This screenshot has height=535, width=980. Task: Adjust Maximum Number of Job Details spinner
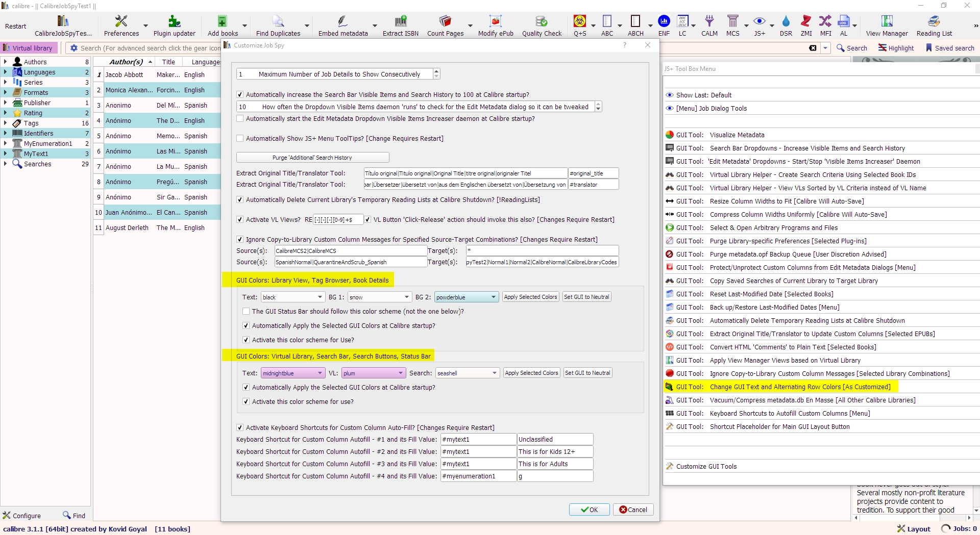[338, 74]
